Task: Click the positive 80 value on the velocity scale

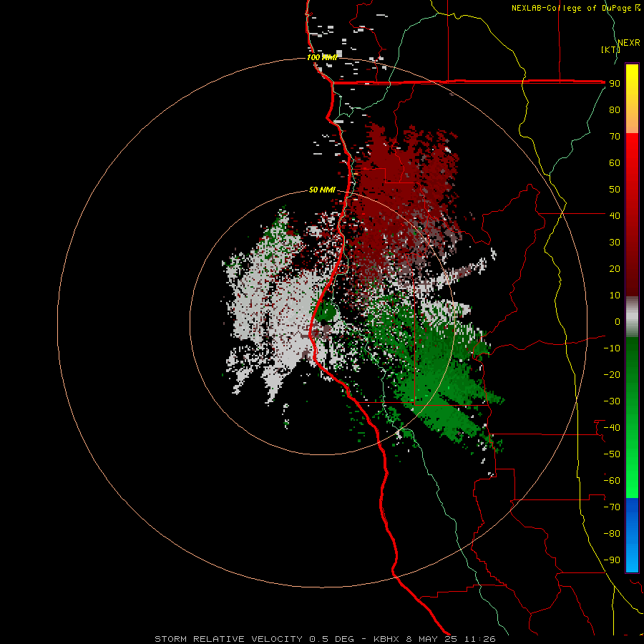Action: click(x=615, y=109)
